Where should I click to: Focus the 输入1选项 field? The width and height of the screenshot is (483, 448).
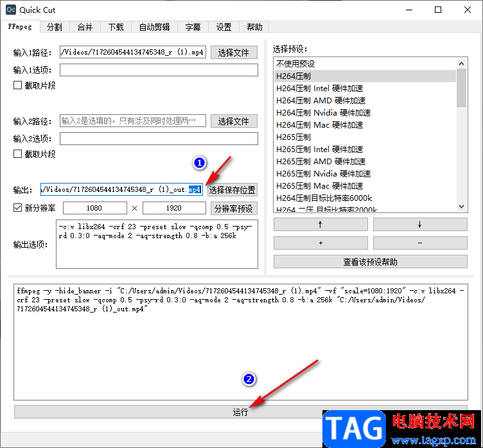(159, 70)
